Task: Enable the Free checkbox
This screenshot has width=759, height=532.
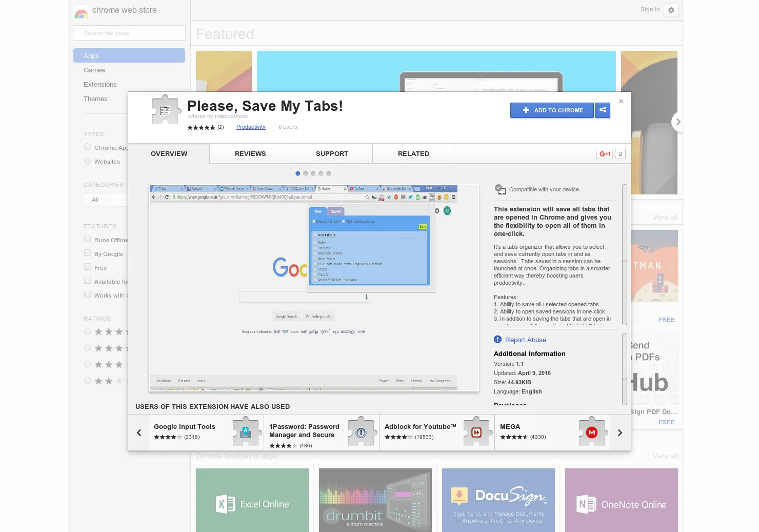Action: tap(87, 267)
